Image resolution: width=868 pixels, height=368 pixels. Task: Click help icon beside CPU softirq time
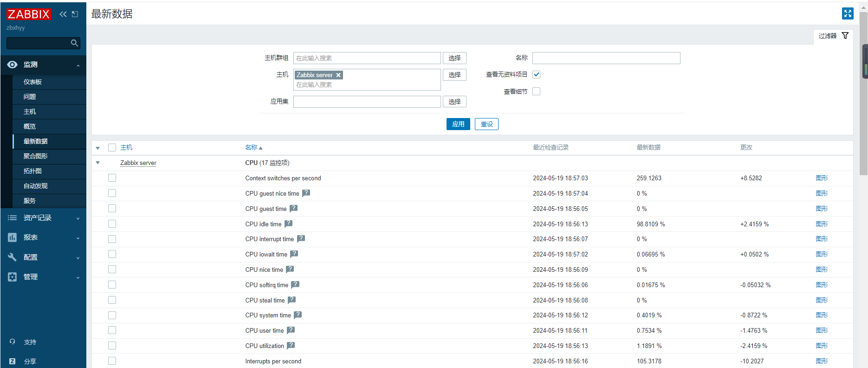click(x=295, y=284)
